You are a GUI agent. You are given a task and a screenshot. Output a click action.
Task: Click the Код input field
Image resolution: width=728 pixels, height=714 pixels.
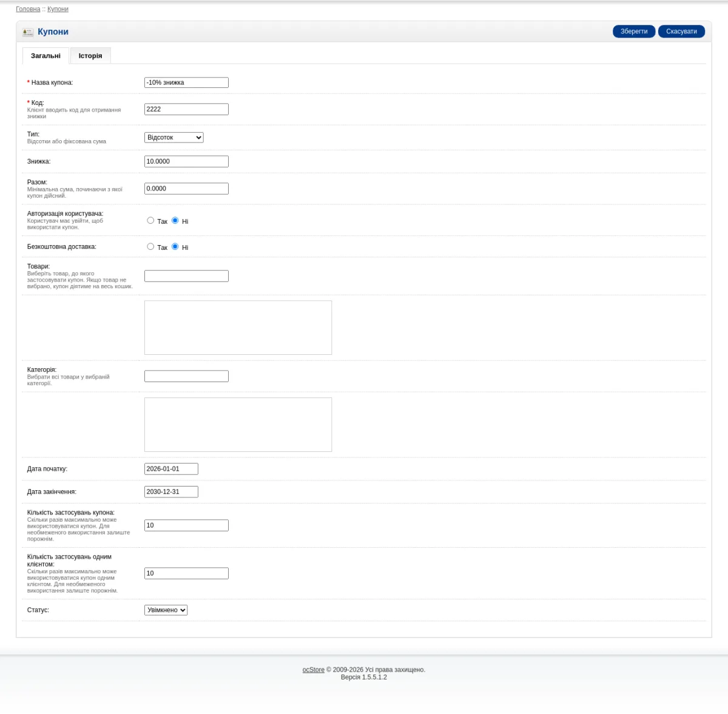186,109
